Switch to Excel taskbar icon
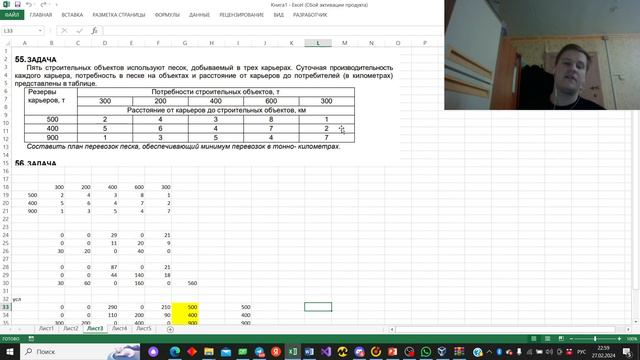Image resolution: width=640 pixels, height=360 pixels. [x=293, y=351]
